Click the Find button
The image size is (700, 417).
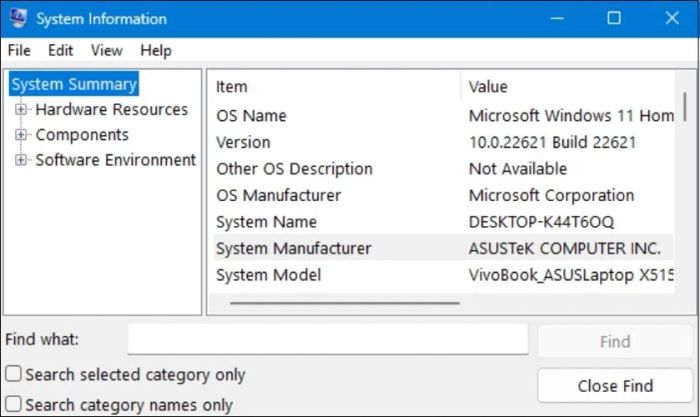point(615,342)
